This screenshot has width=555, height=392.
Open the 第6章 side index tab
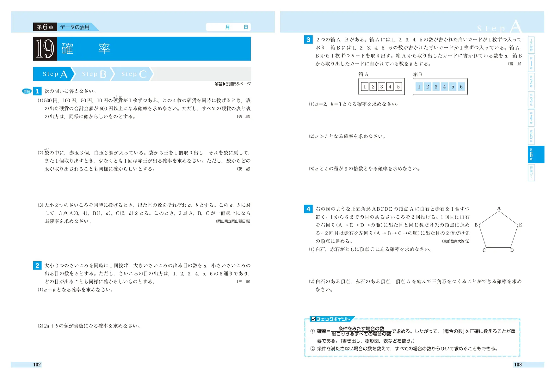point(536,154)
